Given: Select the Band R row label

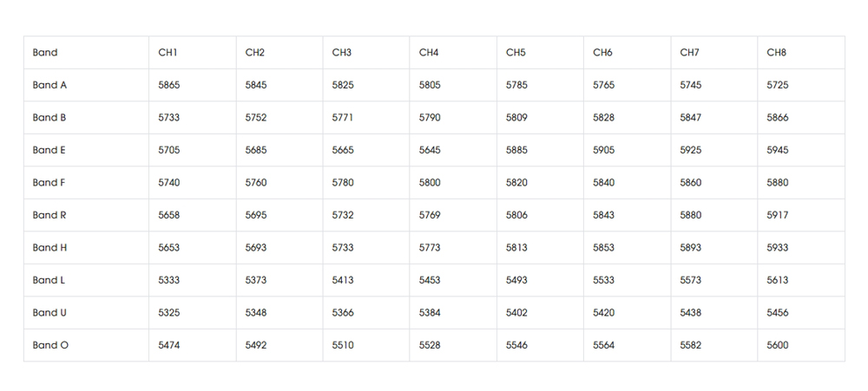Looking at the screenshot, I should coord(49,215).
